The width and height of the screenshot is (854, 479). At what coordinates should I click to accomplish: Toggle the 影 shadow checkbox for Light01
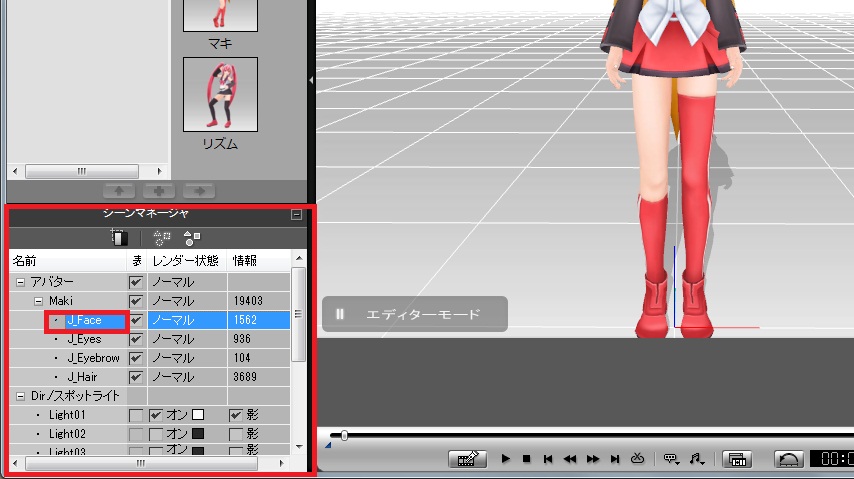(x=235, y=415)
